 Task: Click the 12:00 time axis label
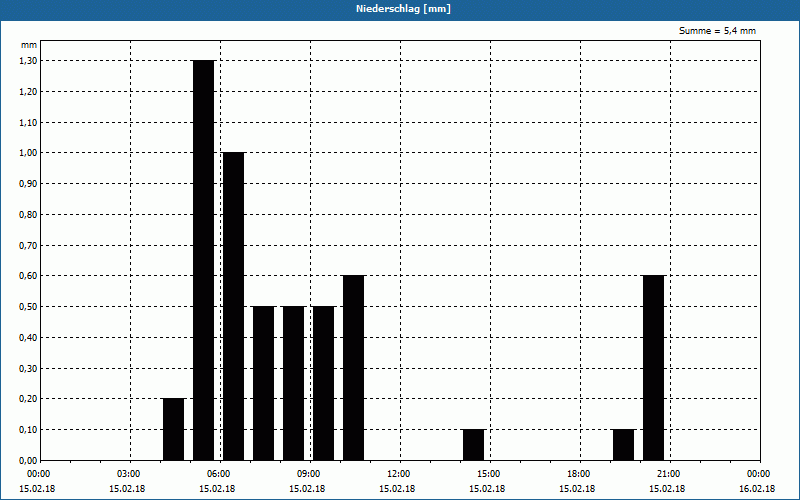pos(398,474)
